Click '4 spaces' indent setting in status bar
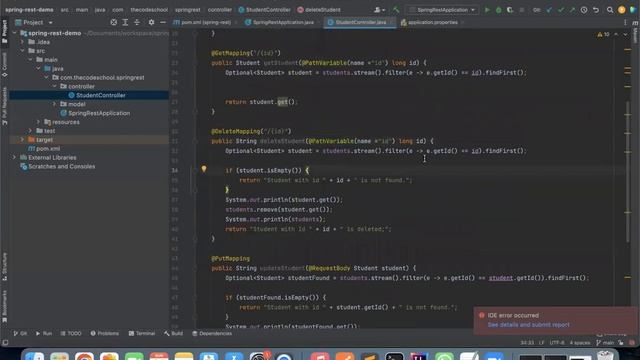Viewport: 640px width, 360px height. tap(580, 342)
